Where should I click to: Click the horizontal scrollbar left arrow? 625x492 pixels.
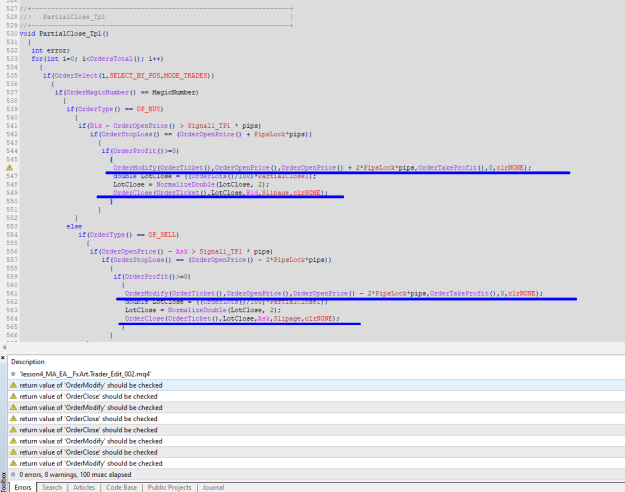click(4, 347)
